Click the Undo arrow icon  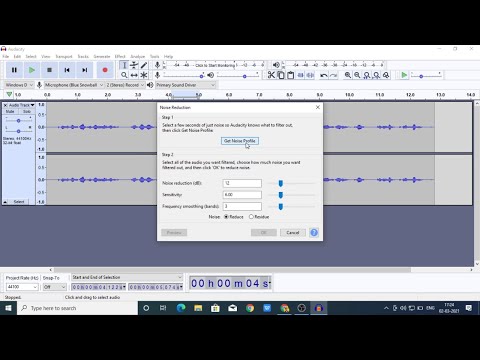coord(323,75)
